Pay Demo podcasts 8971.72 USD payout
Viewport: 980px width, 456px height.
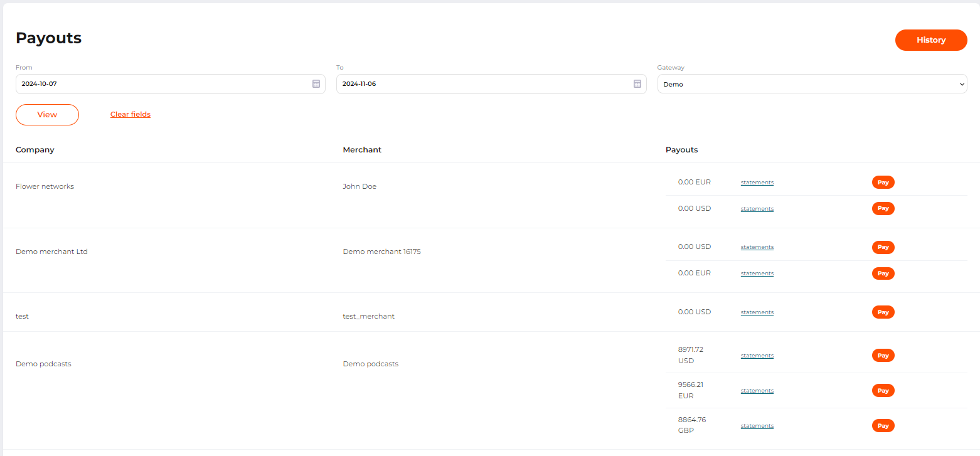pyautogui.click(x=883, y=356)
